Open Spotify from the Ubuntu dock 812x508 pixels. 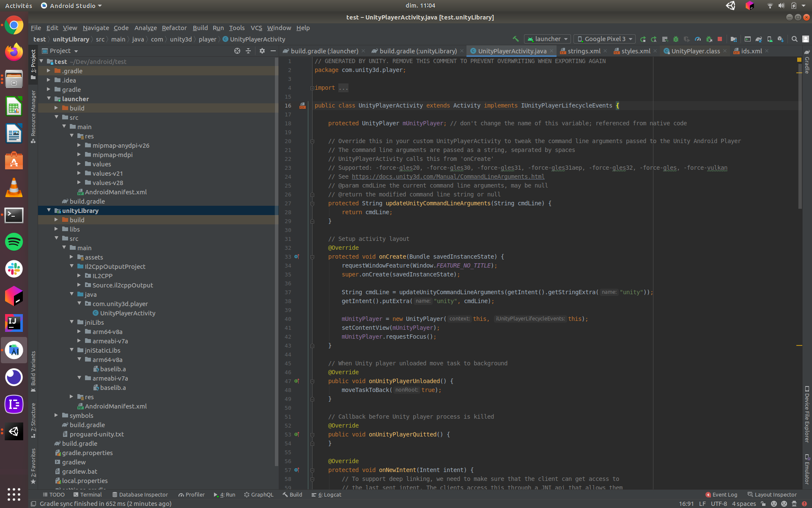tap(14, 242)
